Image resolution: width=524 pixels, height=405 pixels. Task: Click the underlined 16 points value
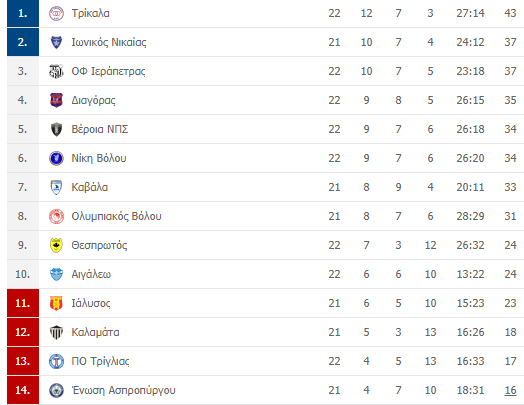point(510,390)
